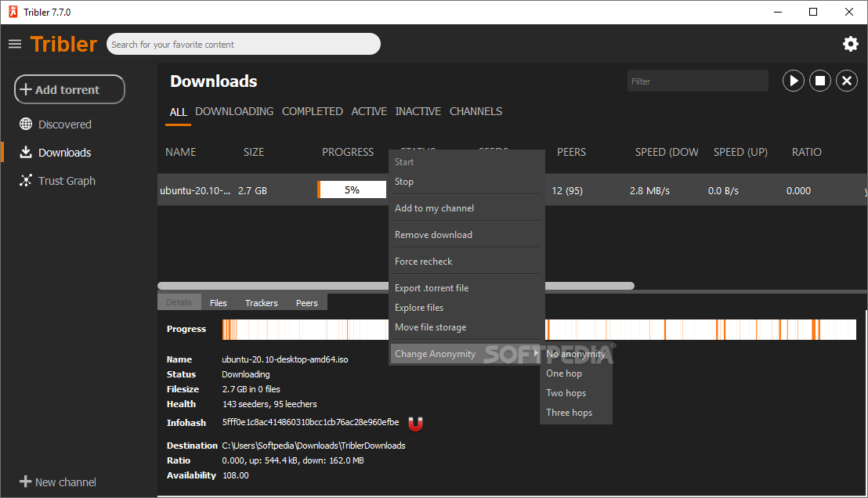Expand the Change Anonymity submenu
The height and width of the screenshot is (498, 868).
(x=465, y=354)
